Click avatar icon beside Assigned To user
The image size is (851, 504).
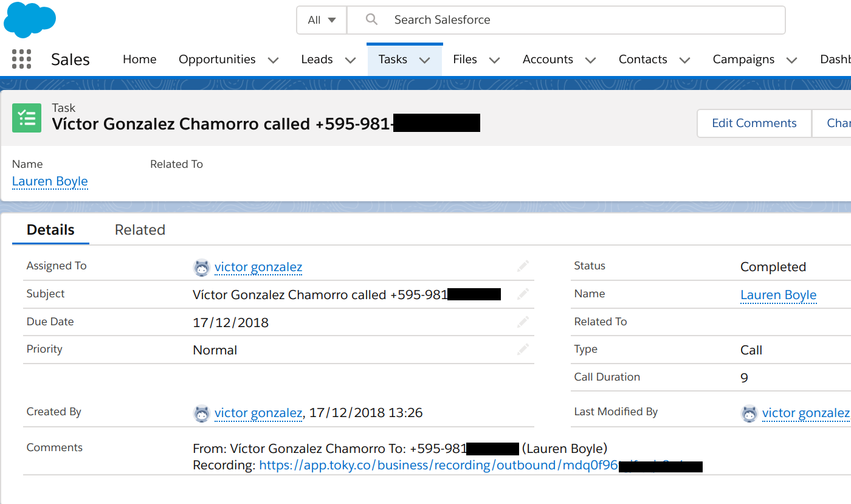tap(201, 268)
